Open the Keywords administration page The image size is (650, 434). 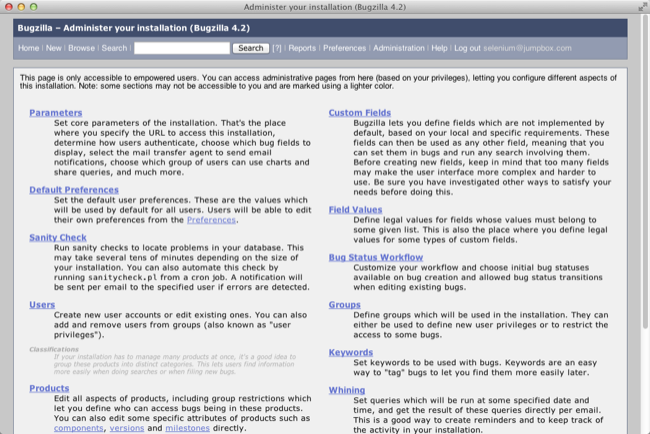(x=351, y=352)
